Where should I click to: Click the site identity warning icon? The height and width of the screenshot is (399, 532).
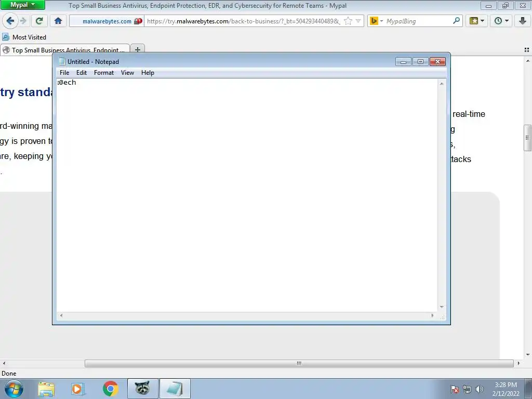pos(138,21)
